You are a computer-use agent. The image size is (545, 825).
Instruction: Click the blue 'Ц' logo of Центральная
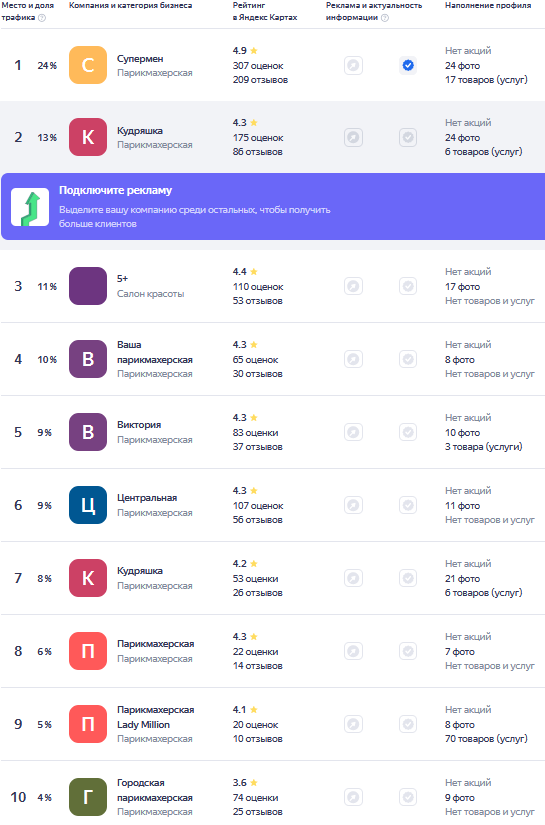pyautogui.click(x=88, y=505)
